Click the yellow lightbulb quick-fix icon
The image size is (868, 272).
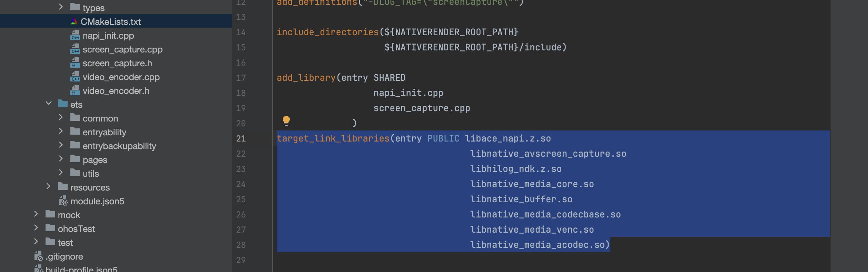click(286, 121)
